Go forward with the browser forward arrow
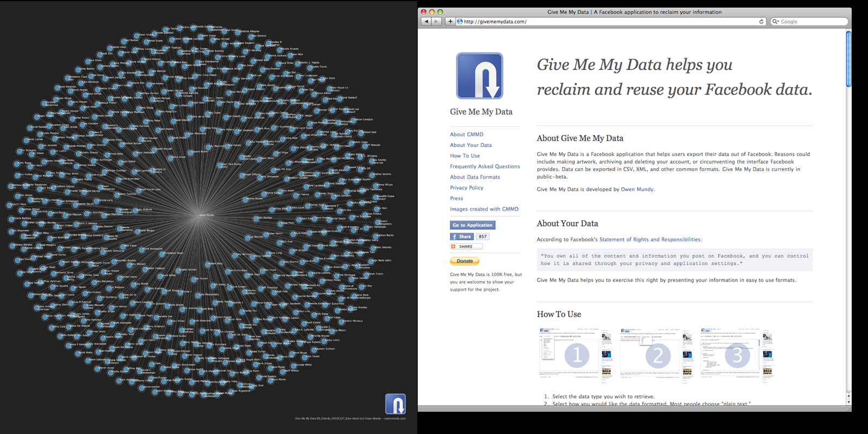This screenshot has height=434, width=868. (436, 22)
